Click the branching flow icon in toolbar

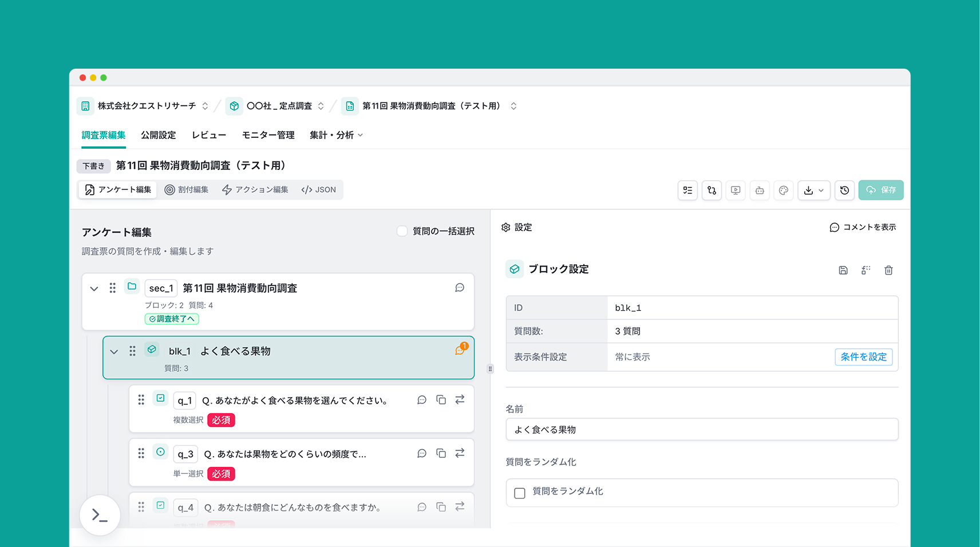pyautogui.click(x=712, y=191)
